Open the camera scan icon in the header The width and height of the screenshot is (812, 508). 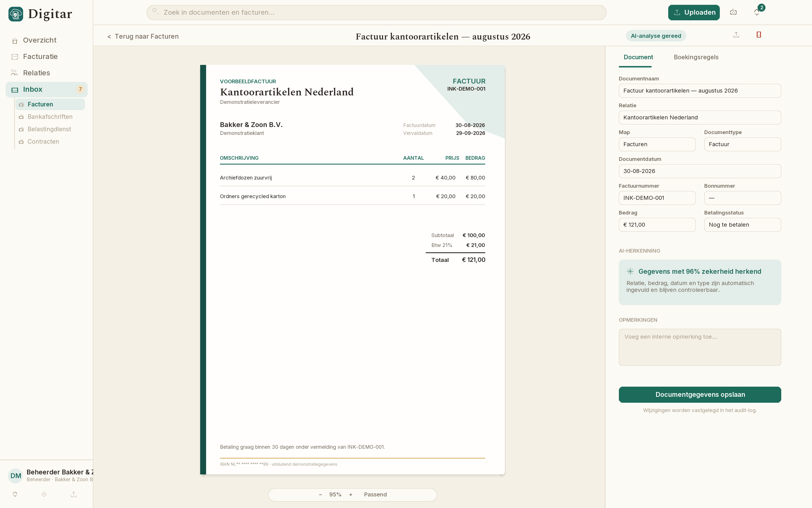734,12
